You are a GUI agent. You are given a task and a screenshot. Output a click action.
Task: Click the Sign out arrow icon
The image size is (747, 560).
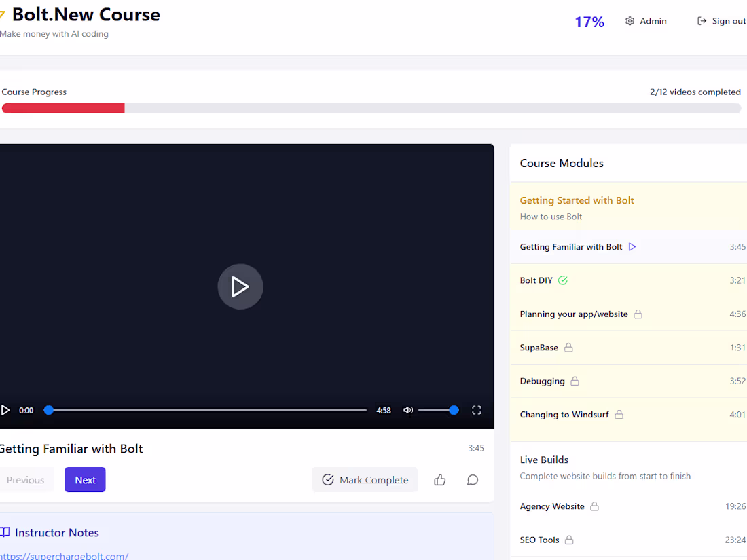(701, 20)
